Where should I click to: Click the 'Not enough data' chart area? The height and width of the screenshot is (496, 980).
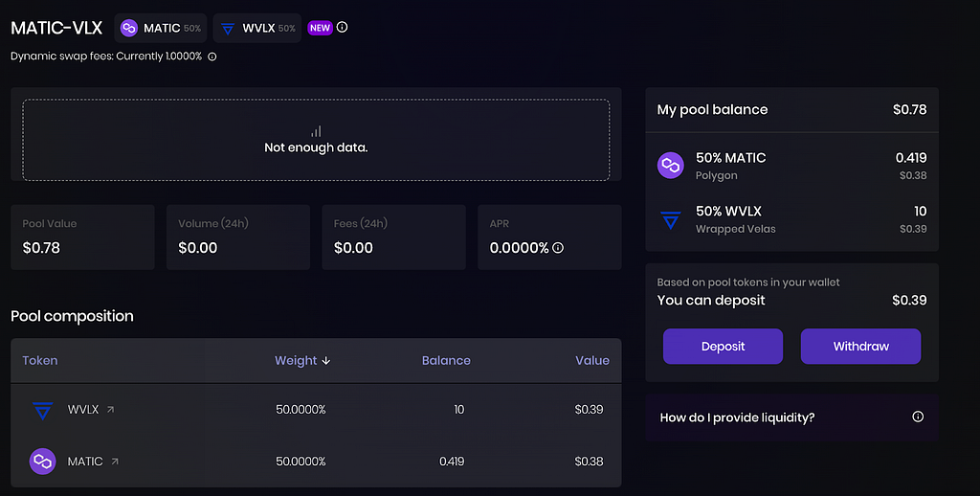(316, 140)
